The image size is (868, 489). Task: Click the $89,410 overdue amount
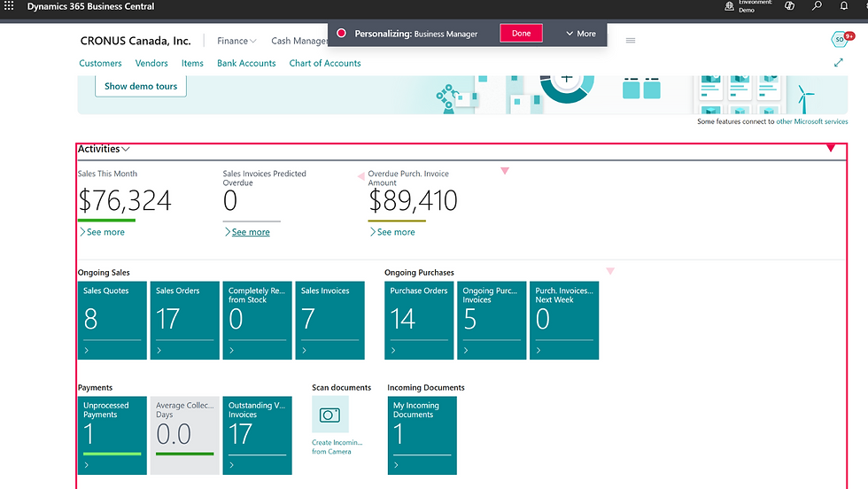point(413,200)
